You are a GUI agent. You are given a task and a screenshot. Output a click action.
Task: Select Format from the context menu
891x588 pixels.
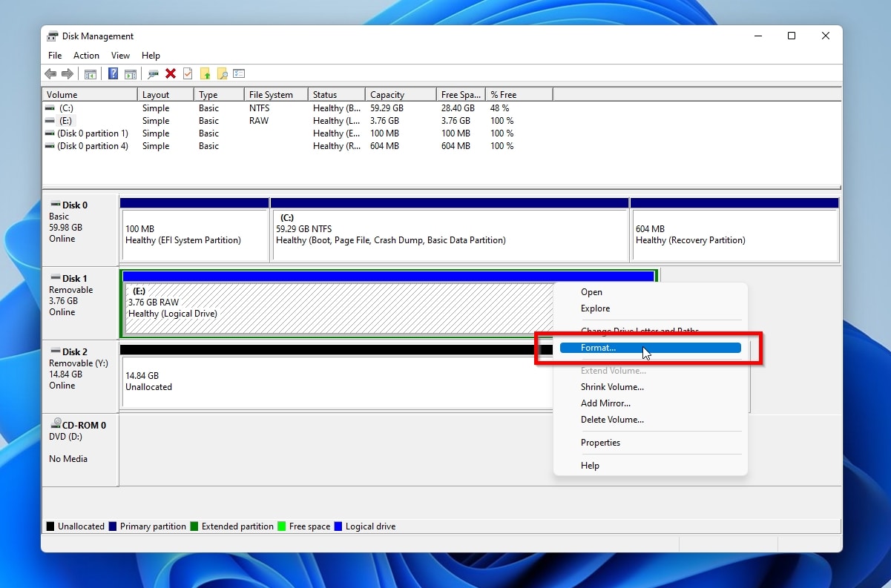598,347
